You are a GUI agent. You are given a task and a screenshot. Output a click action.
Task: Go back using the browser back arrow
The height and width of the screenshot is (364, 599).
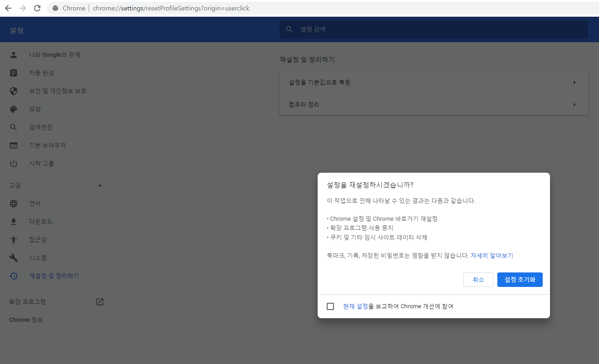pos(8,8)
